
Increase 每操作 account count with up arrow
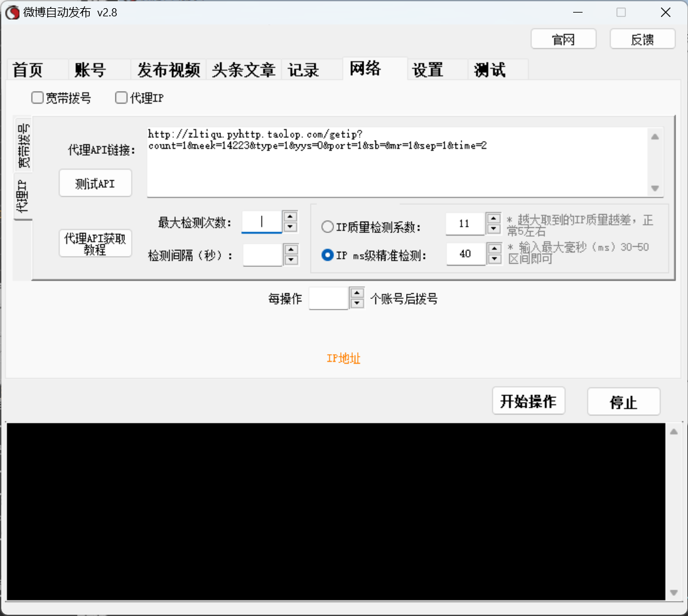(x=358, y=293)
